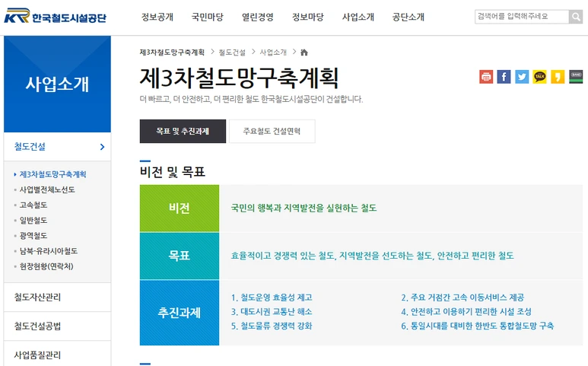The width and height of the screenshot is (588, 366).
Task: Open 제3차철도망구축계획 in the sidebar
Action: [x=53, y=174]
